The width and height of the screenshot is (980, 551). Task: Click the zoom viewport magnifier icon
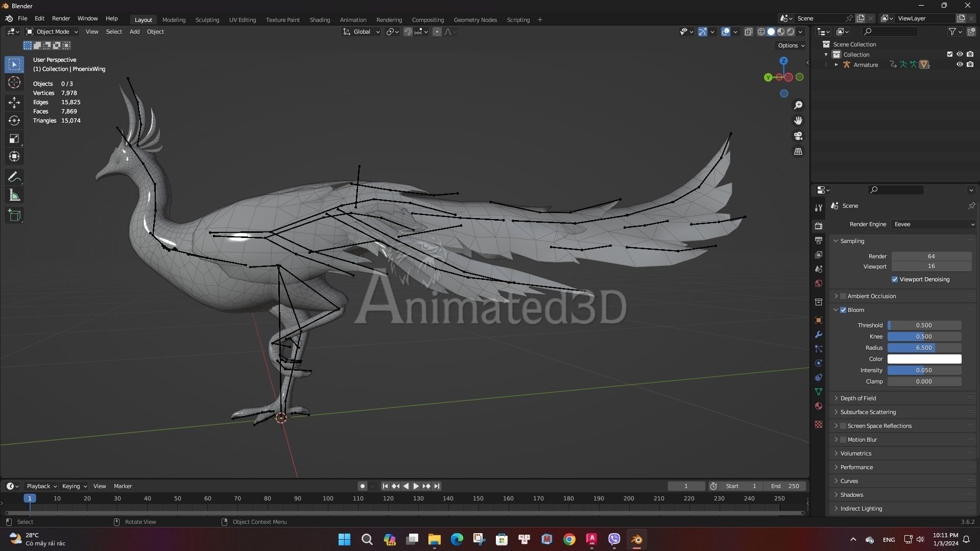(798, 105)
